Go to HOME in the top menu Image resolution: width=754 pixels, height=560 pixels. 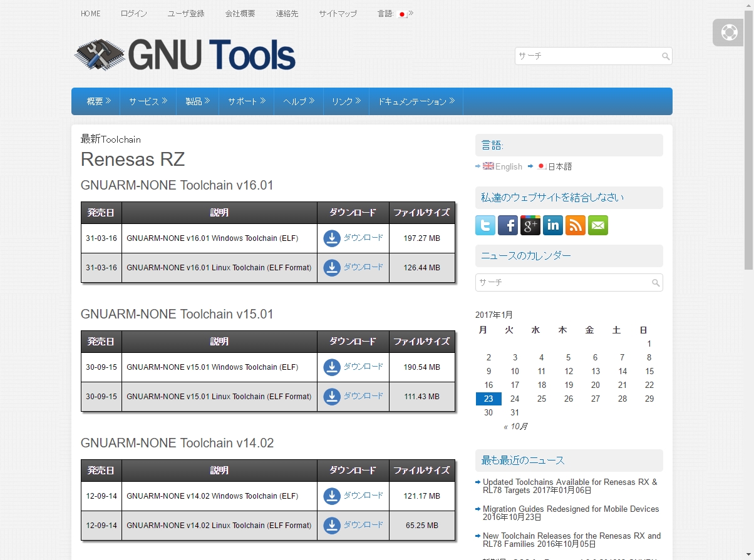tap(91, 14)
